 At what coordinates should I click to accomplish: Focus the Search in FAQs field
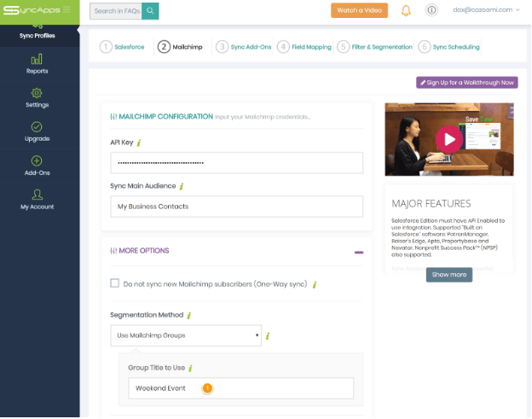pos(116,11)
